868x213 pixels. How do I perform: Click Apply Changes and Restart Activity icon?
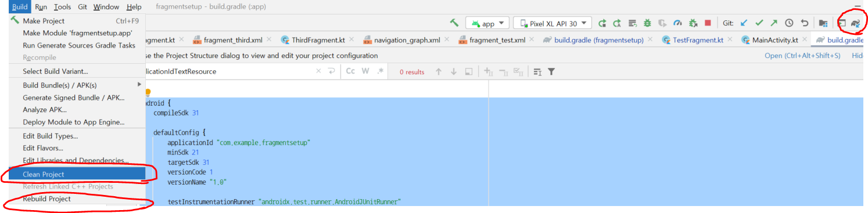pyautogui.click(x=618, y=23)
